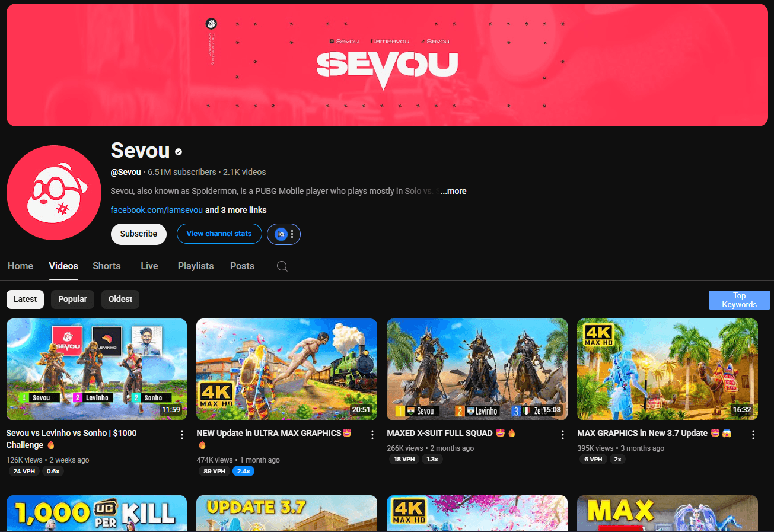This screenshot has width=774, height=532.
Task: Click the 'Sevou' channel name heading
Action: click(x=141, y=151)
